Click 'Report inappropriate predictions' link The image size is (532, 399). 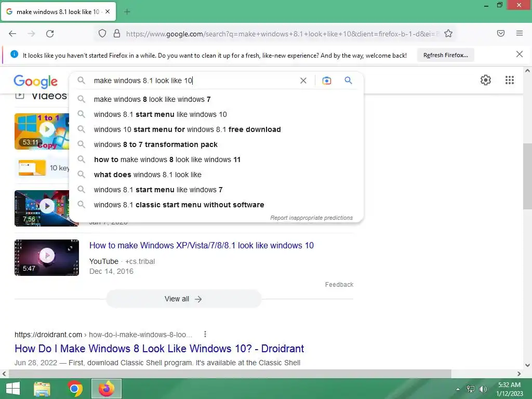pyautogui.click(x=312, y=218)
